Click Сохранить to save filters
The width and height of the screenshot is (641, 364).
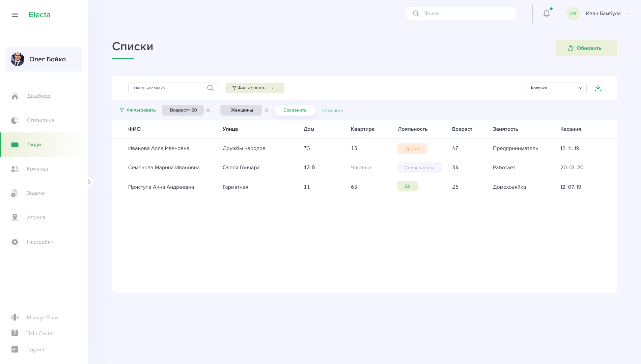[295, 110]
